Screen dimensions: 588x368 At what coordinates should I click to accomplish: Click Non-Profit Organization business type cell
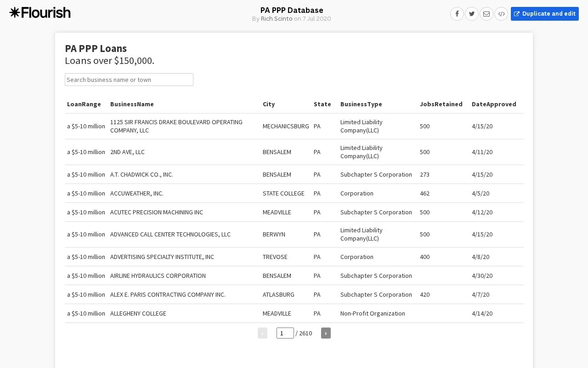tap(373, 313)
